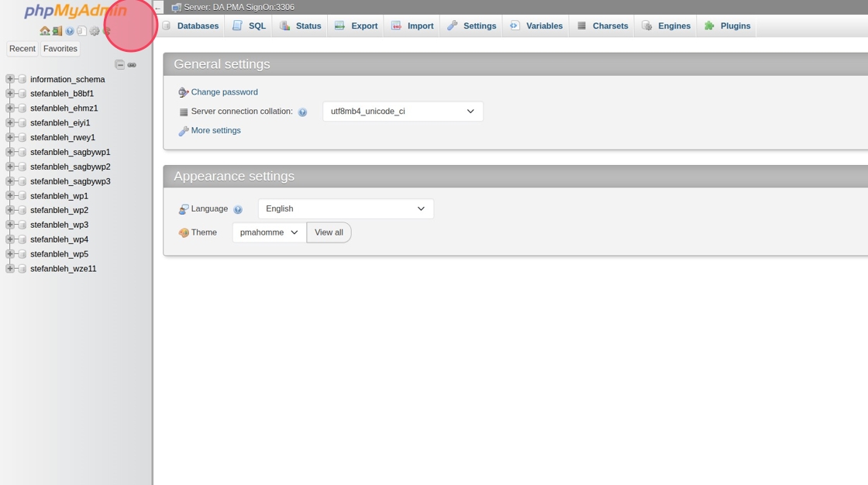The width and height of the screenshot is (868, 485).
Task: Open phpMyAdmin documentation help icon
Action: pos(70,31)
